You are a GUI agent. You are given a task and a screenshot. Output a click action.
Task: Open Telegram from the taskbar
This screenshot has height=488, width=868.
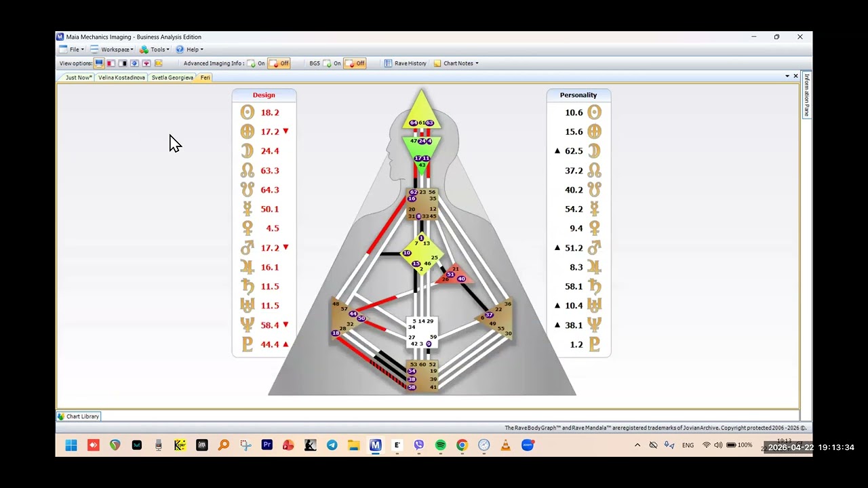pos(332,445)
